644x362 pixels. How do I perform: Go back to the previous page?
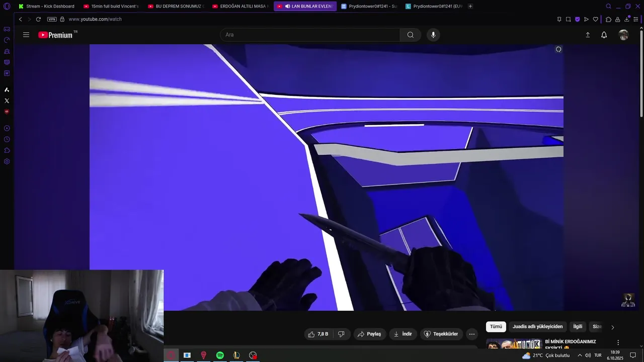tap(20, 19)
